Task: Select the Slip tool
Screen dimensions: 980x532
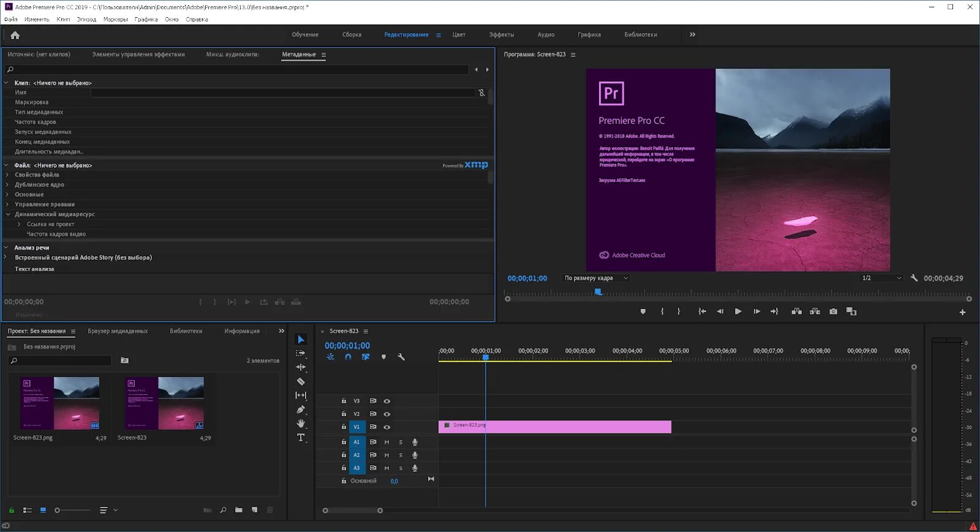Action: tap(301, 395)
